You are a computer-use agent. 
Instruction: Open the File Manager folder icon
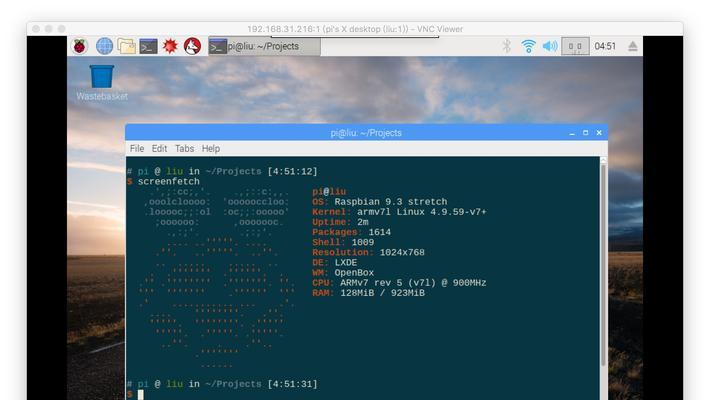point(126,46)
